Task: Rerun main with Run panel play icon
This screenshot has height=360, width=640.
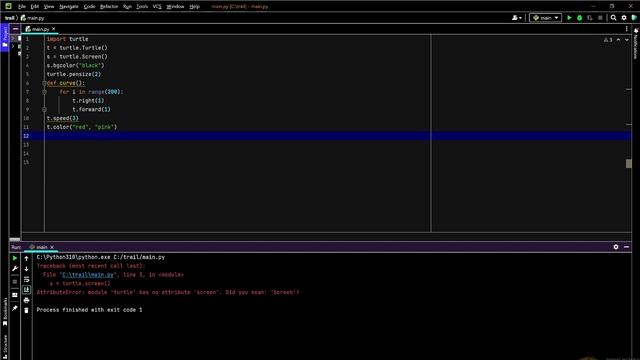Action: 15,258
